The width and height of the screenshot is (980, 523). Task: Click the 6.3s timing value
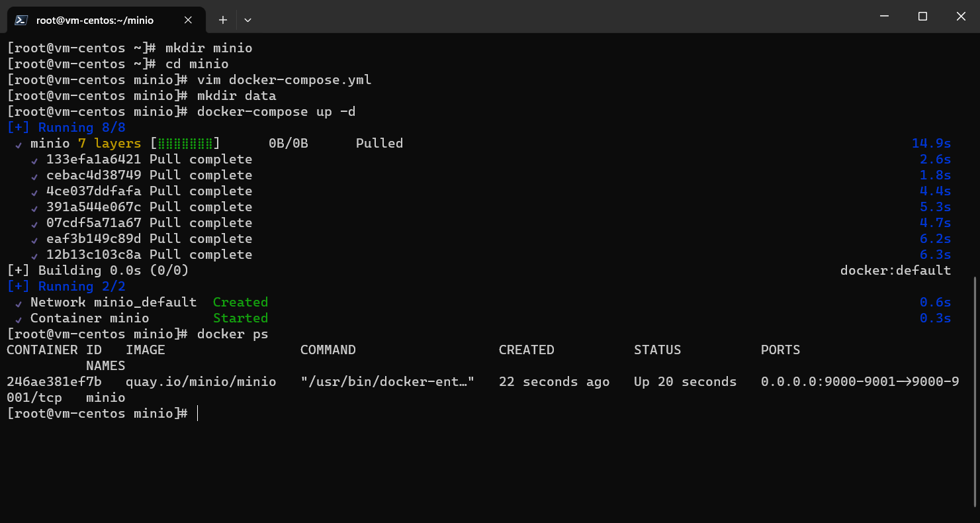click(x=935, y=255)
